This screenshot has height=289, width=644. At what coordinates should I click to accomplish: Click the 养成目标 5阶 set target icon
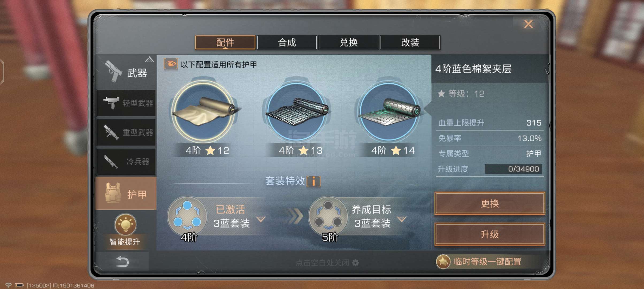click(328, 216)
